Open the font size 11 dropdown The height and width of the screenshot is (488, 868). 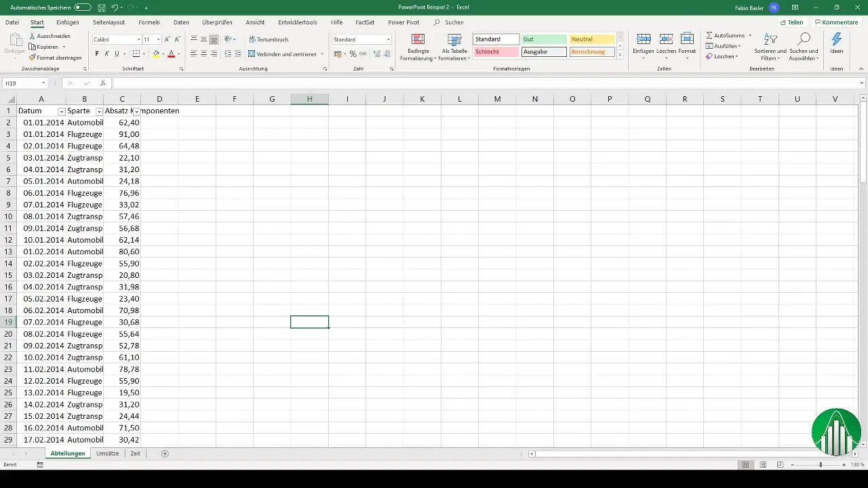point(158,39)
